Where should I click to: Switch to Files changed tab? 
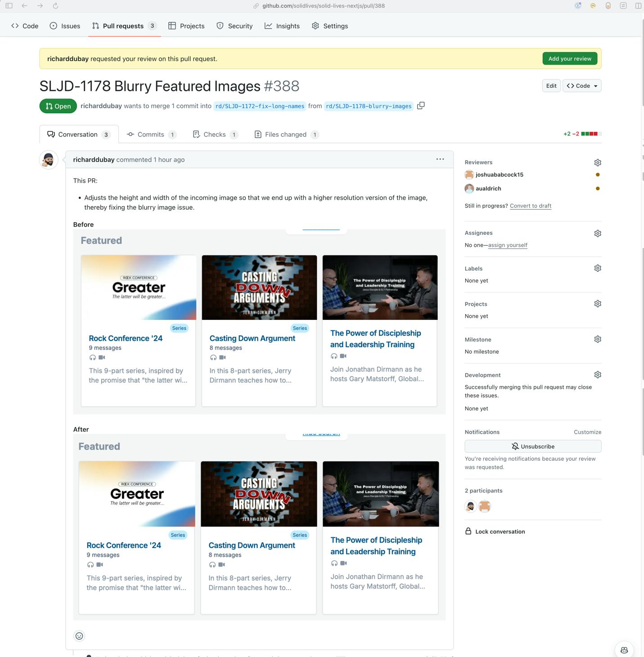[x=286, y=135]
